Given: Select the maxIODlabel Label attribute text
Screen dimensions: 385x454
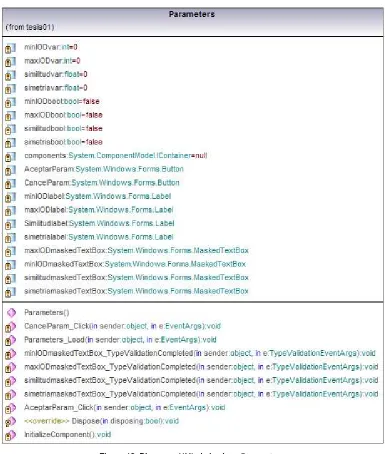Looking at the screenshot, I should (99, 210).
